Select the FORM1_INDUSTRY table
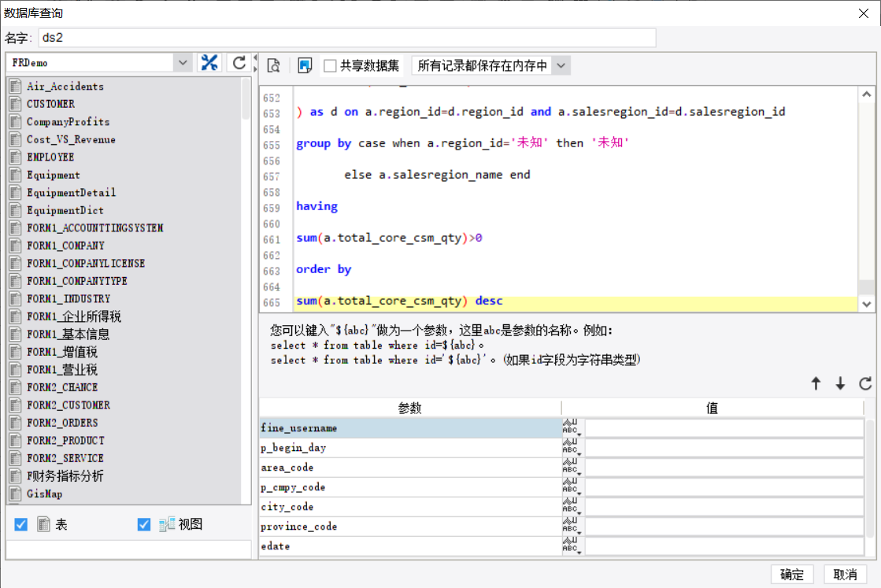 point(68,299)
